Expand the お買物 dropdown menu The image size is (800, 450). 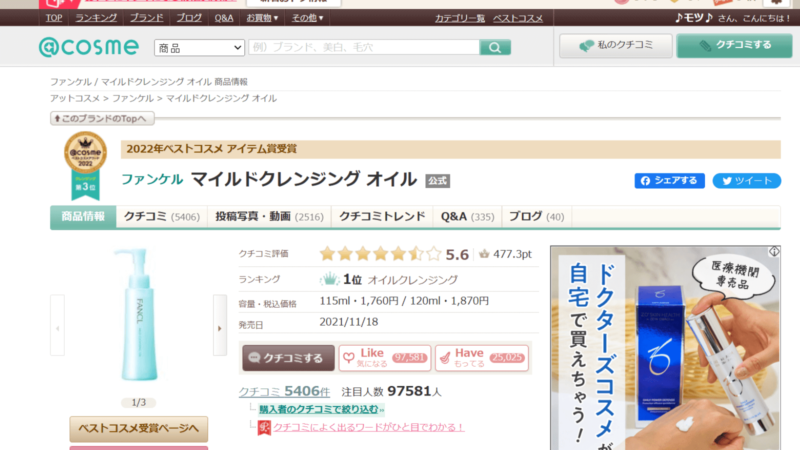point(262,18)
